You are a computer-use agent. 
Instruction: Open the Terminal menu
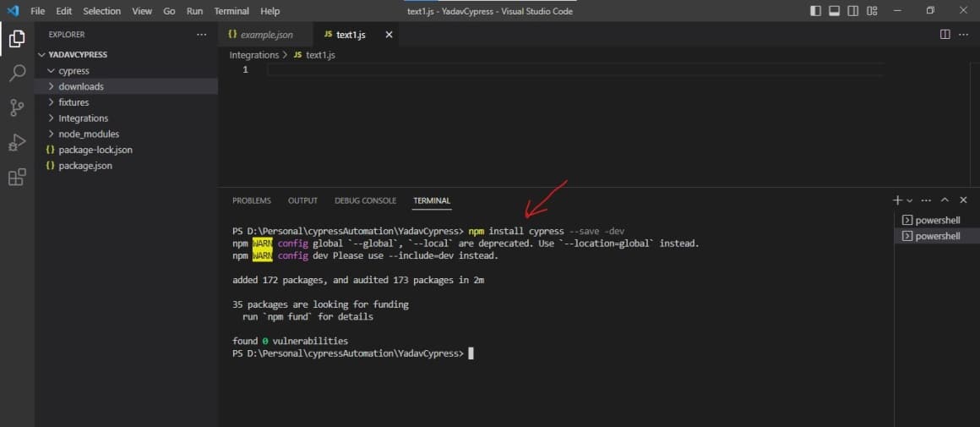(231, 11)
